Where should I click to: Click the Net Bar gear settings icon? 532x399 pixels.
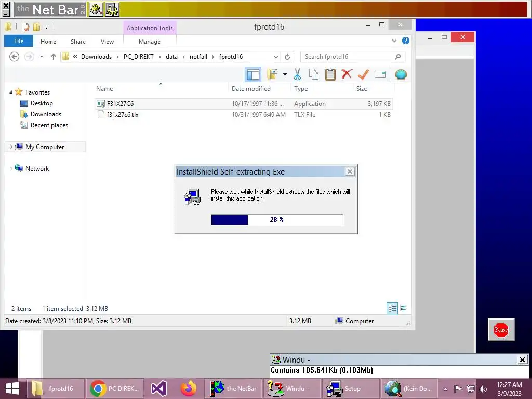coord(112,9)
